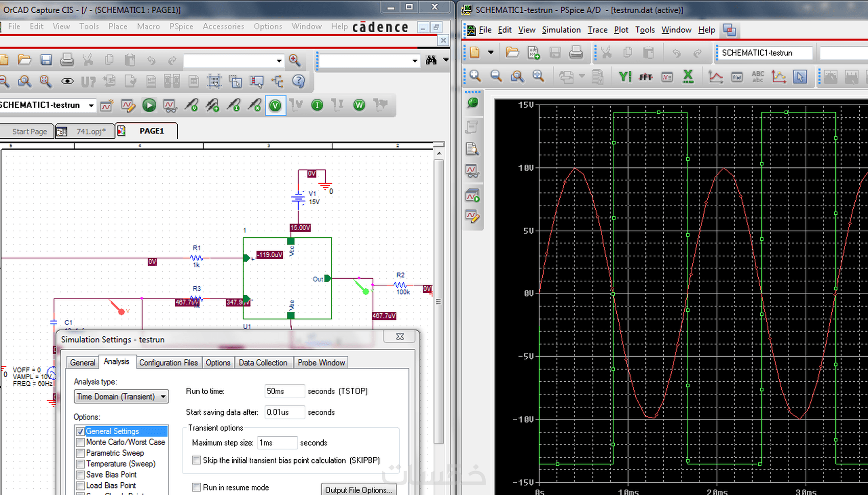Switch to the Probe Window tab

(x=321, y=362)
